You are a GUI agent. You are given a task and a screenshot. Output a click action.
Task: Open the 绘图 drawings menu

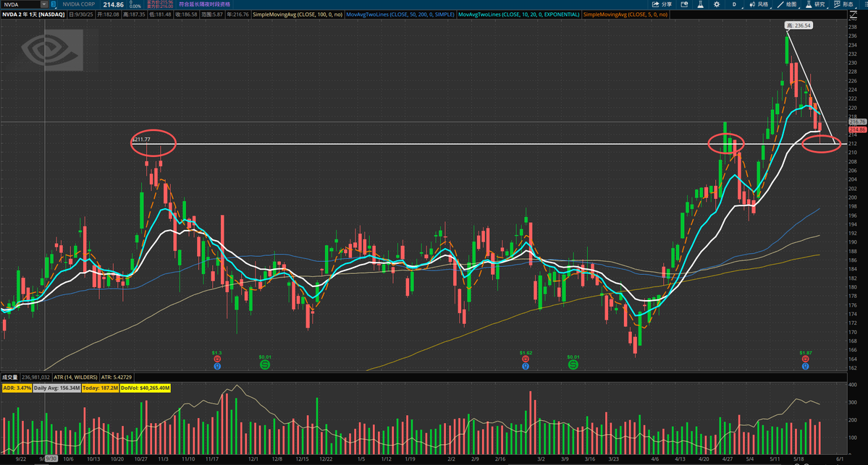(787, 4)
